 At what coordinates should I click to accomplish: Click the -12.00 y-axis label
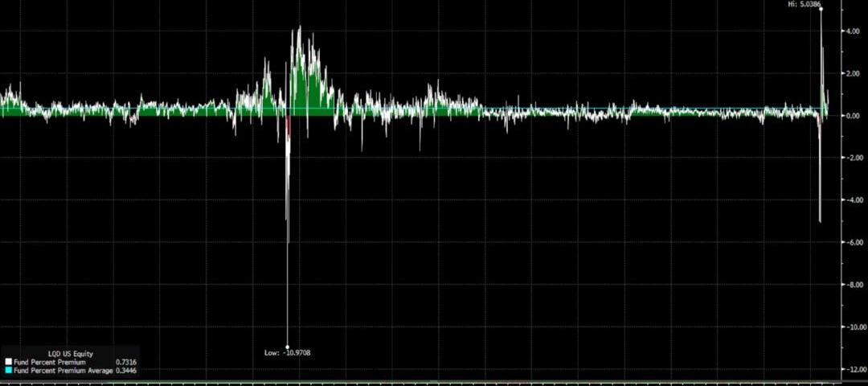tap(850, 369)
